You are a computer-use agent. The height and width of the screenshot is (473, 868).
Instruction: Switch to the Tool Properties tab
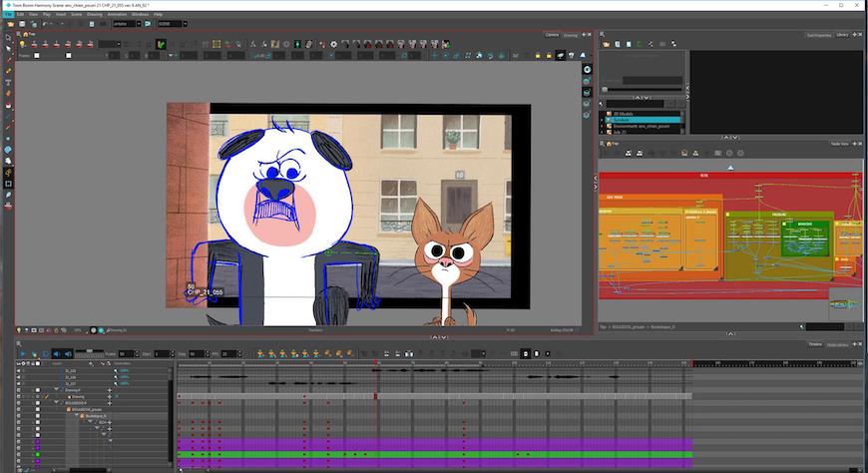tap(819, 35)
